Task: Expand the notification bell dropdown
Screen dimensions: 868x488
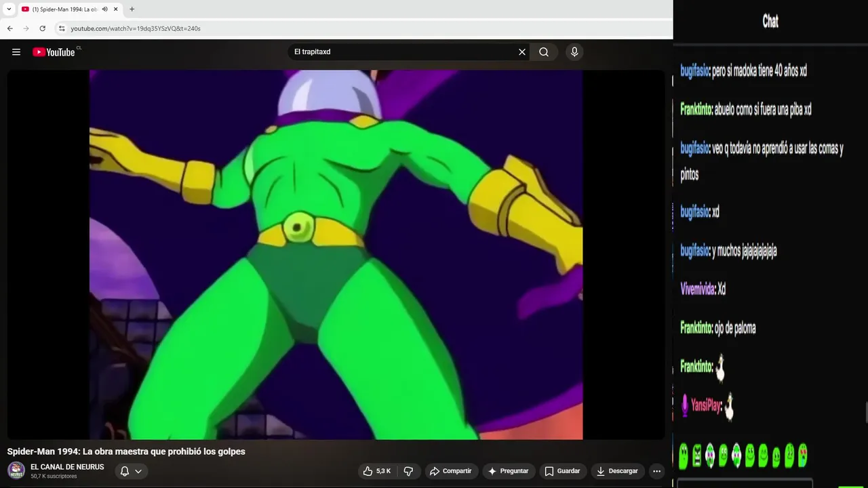Action: 131,471
